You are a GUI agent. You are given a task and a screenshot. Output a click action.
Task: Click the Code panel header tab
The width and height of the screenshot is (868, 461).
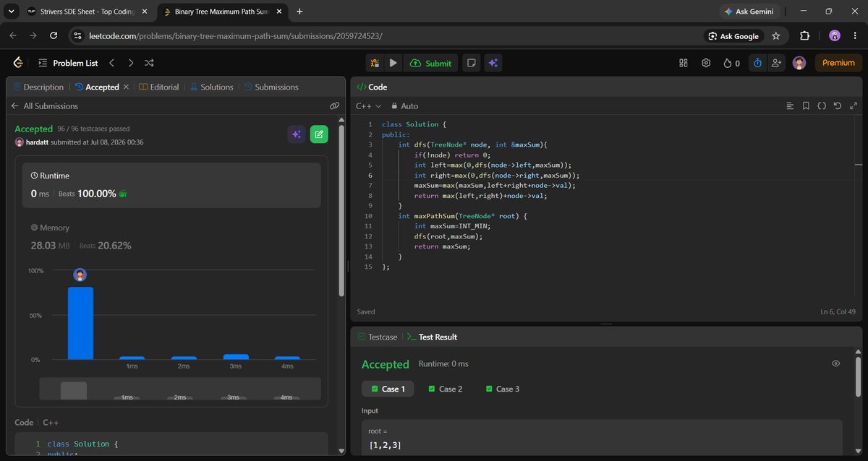(x=371, y=87)
